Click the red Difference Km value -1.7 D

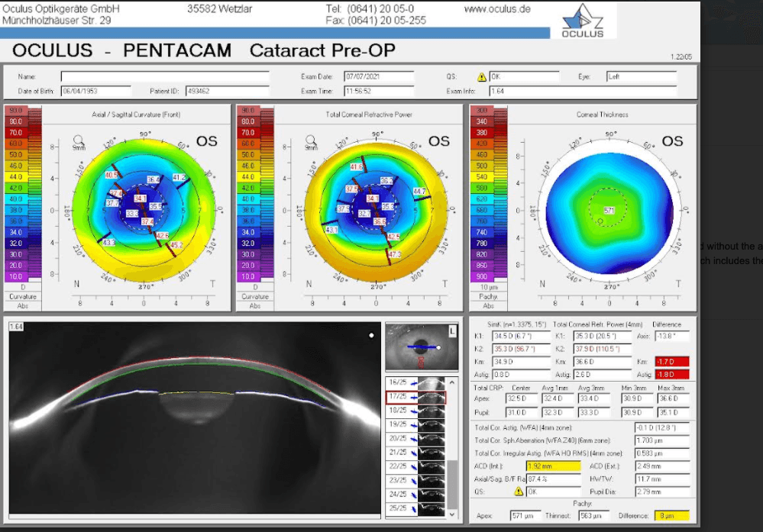672,362
